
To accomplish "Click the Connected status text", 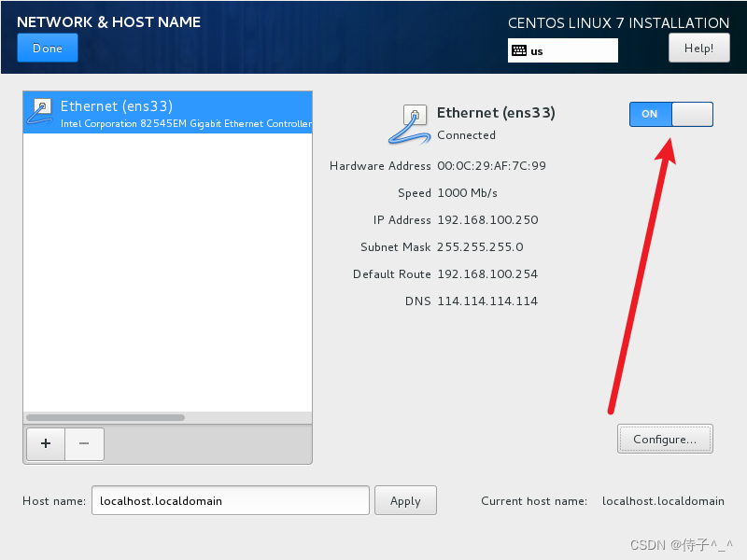I will point(466,135).
